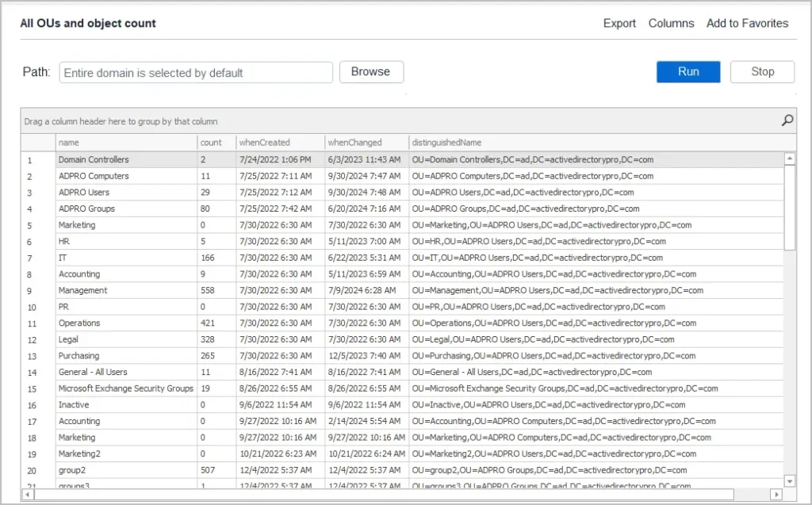The image size is (812, 505).
Task: Click the count value 507
Action: (x=208, y=470)
